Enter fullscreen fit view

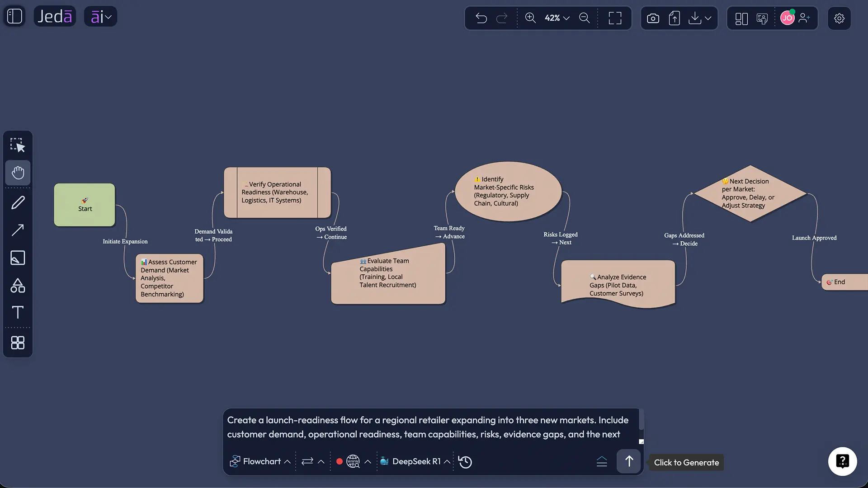coord(615,18)
